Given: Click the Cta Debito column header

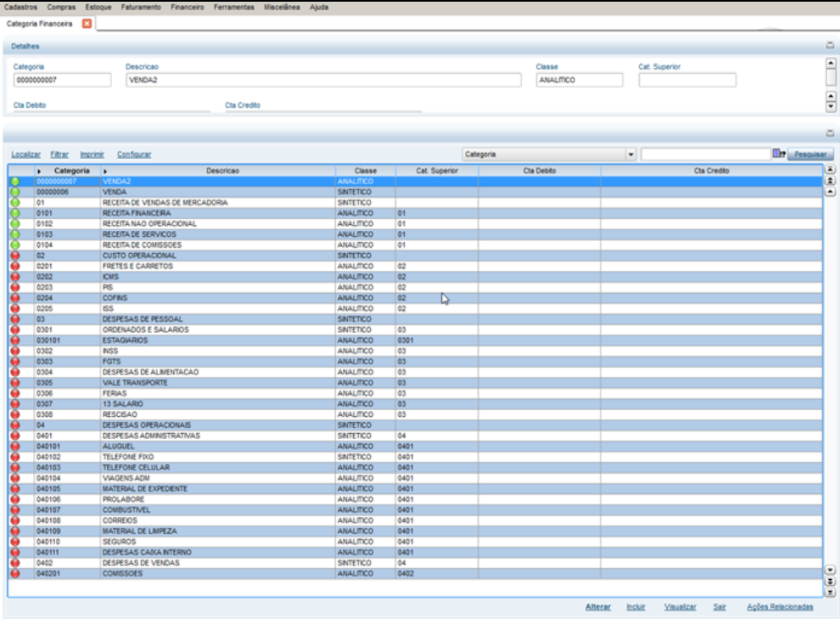Looking at the screenshot, I should [x=540, y=171].
